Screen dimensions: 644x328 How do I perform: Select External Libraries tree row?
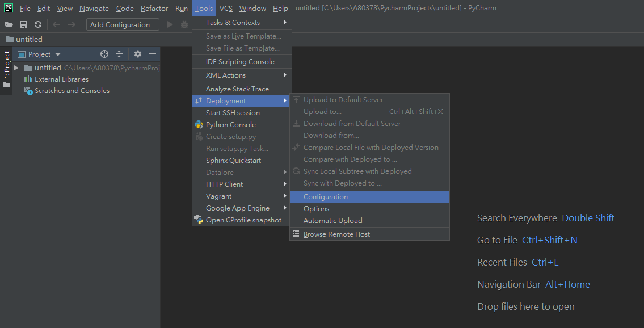point(86,79)
